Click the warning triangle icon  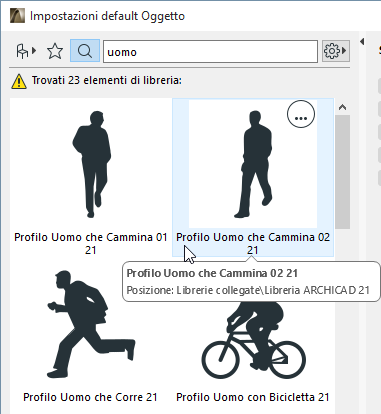(19, 81)
